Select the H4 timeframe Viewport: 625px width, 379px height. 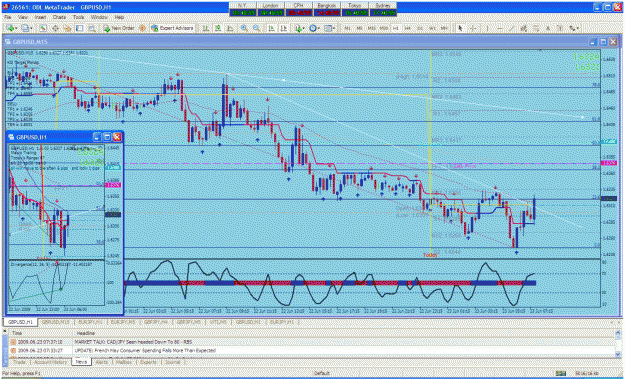click(408, 28)
